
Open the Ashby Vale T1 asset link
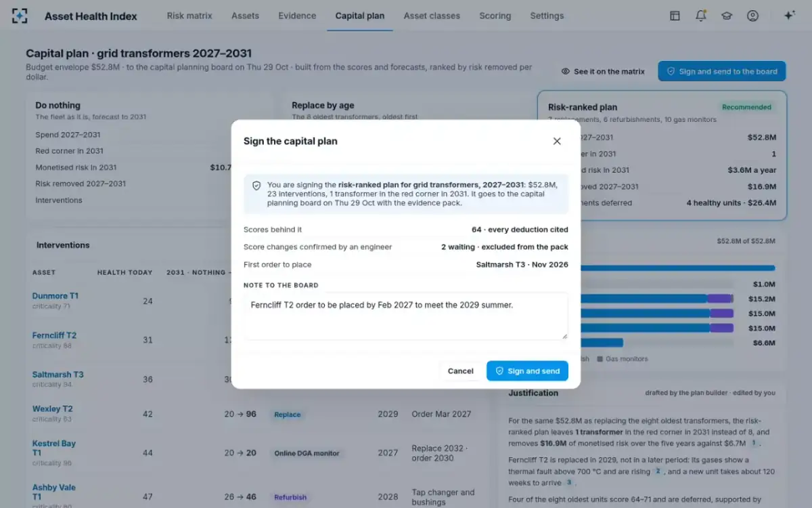pyautogui.click(x=54, y=492)
